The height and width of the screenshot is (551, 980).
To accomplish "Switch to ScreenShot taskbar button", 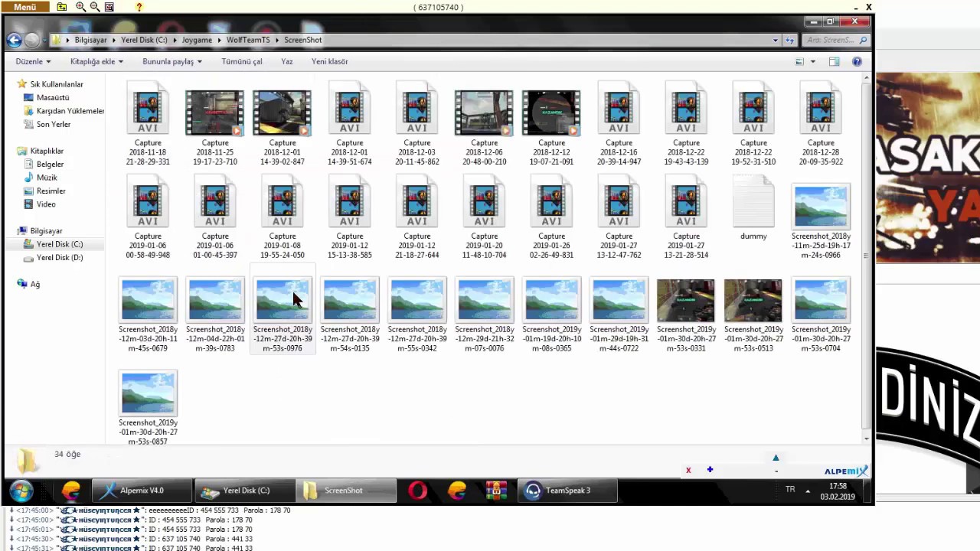I will pos(346,491).
